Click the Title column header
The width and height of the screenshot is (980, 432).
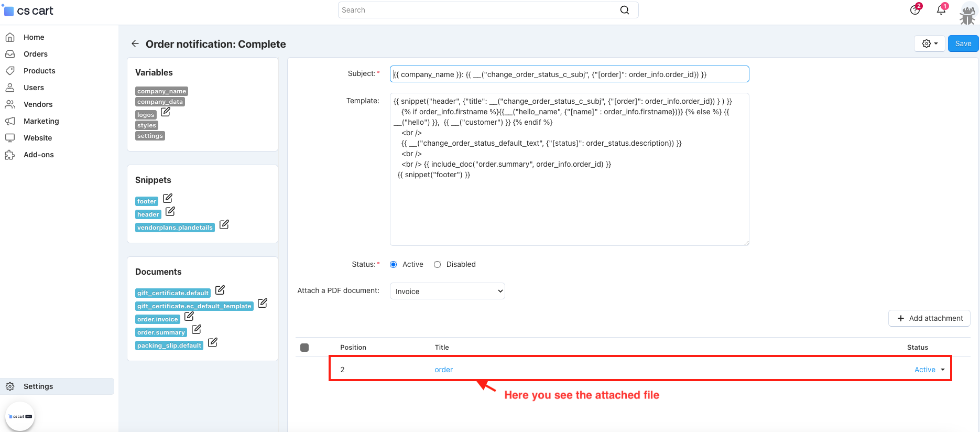[442, 348]
